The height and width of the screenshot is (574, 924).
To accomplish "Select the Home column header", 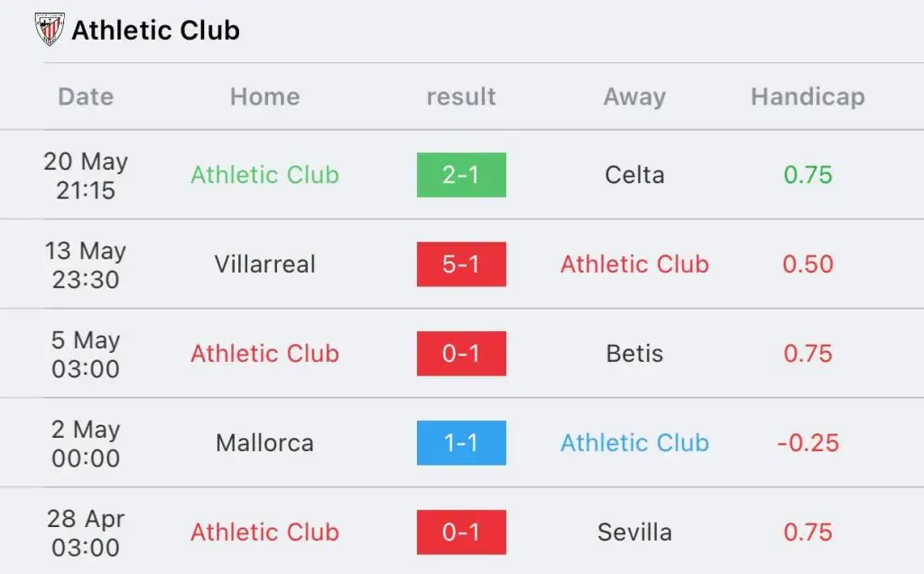I will [x=264, y=97].
